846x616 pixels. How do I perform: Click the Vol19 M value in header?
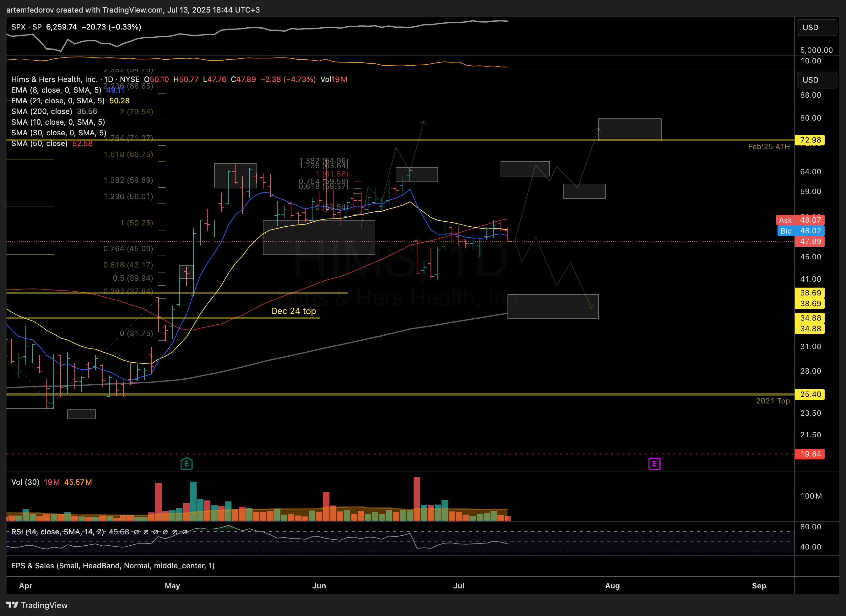click(x=334, y=79)
